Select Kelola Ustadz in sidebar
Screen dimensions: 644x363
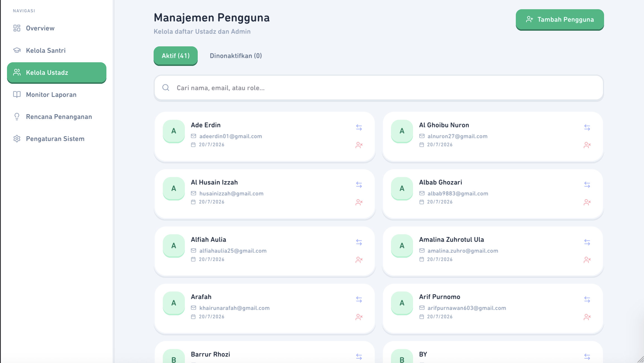[x=57, y=73]
